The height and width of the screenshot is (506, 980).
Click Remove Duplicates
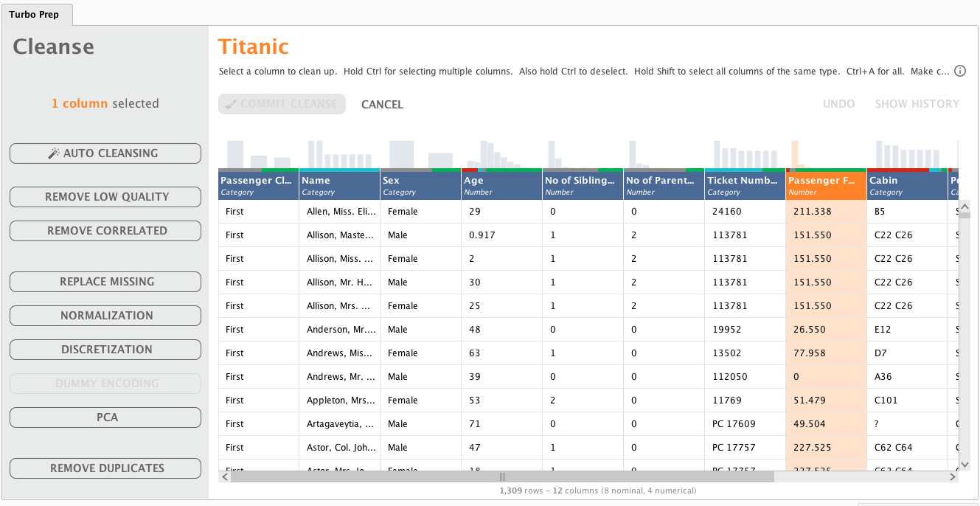pyautogui.click(x=105, y=468)
